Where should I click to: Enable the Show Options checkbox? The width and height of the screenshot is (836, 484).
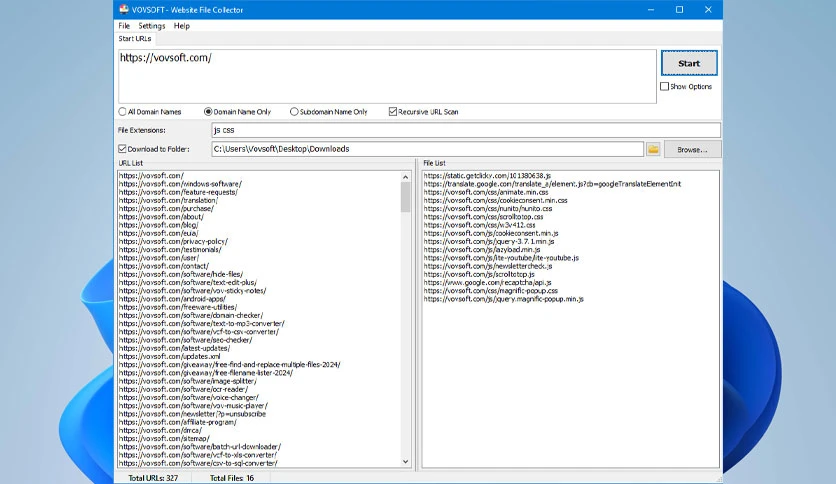point(664,86)
